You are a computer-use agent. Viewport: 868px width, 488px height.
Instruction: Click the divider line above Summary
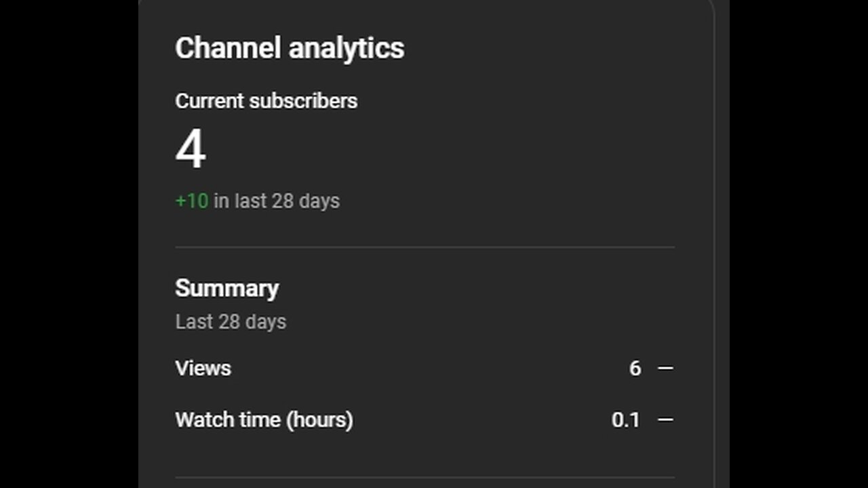425,247
